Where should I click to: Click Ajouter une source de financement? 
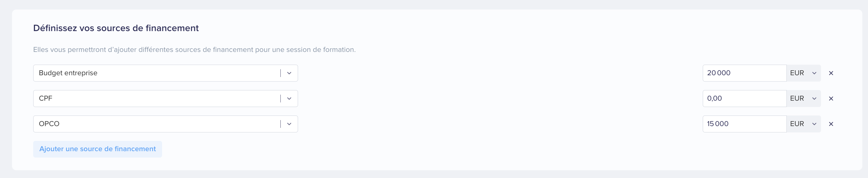97,149
